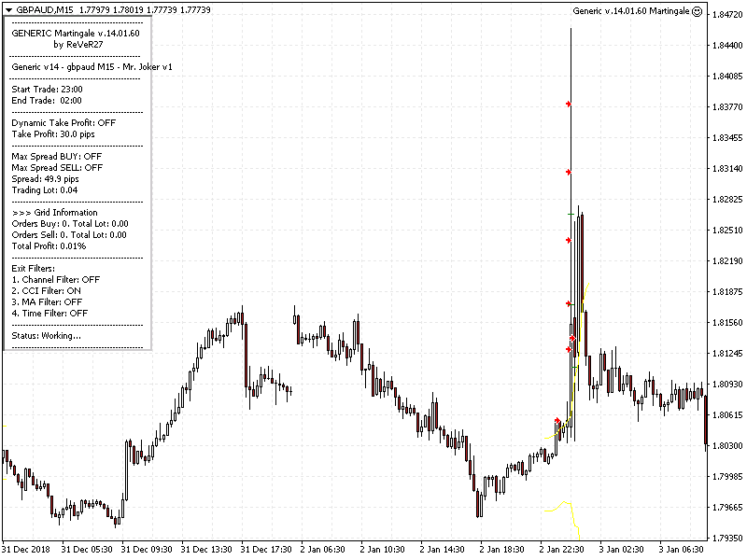
Task: Click the 1.82825 price axis label
Action: click(x=727, y=199)
